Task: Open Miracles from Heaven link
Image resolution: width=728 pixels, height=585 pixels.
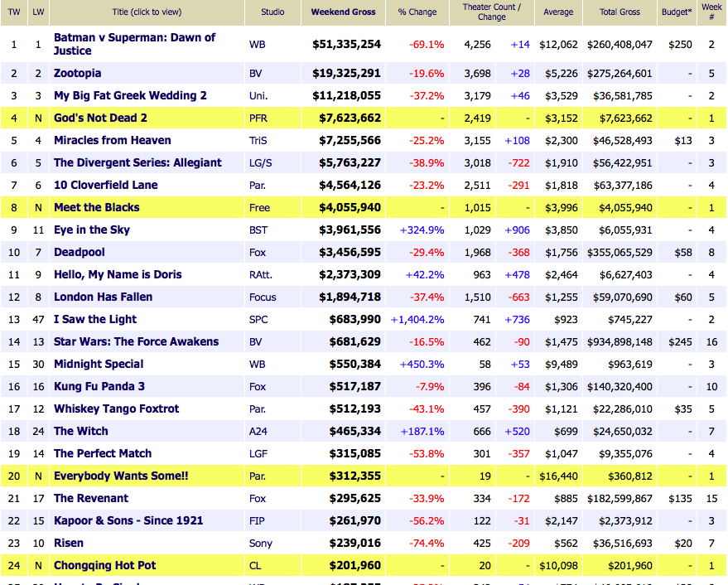Action: (x=113, y=140)
